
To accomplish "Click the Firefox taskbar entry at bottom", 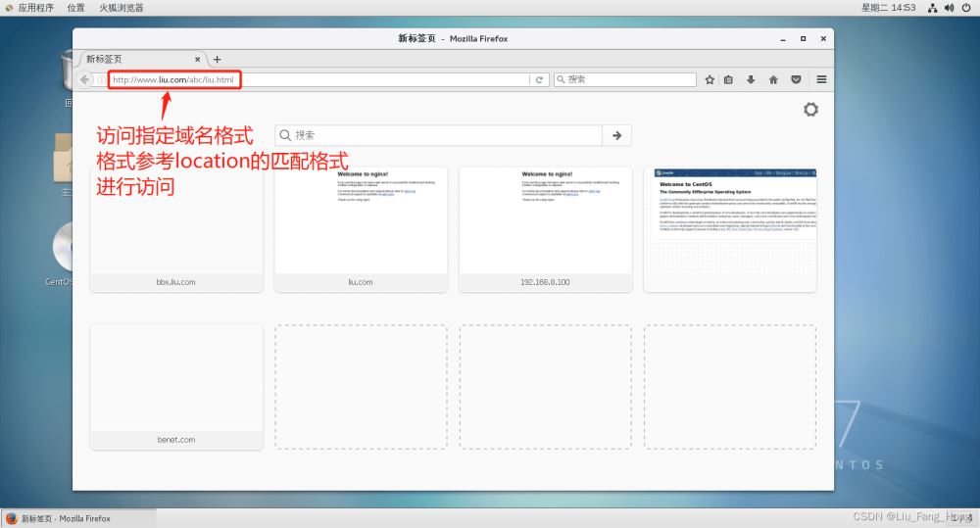I will tap(78, 518).
